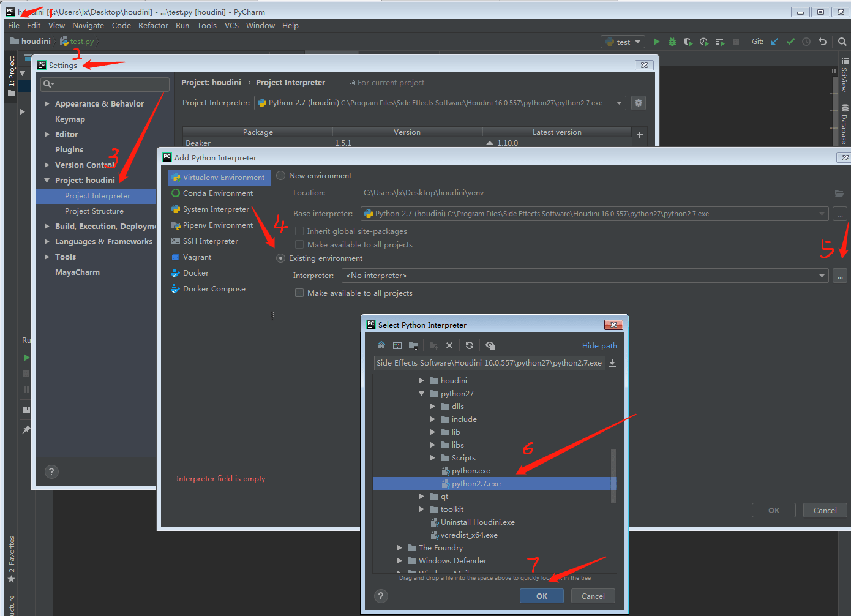This screenshot has height=616, width=851.
Task: Click the Hide path link
Action: (599, 345)
